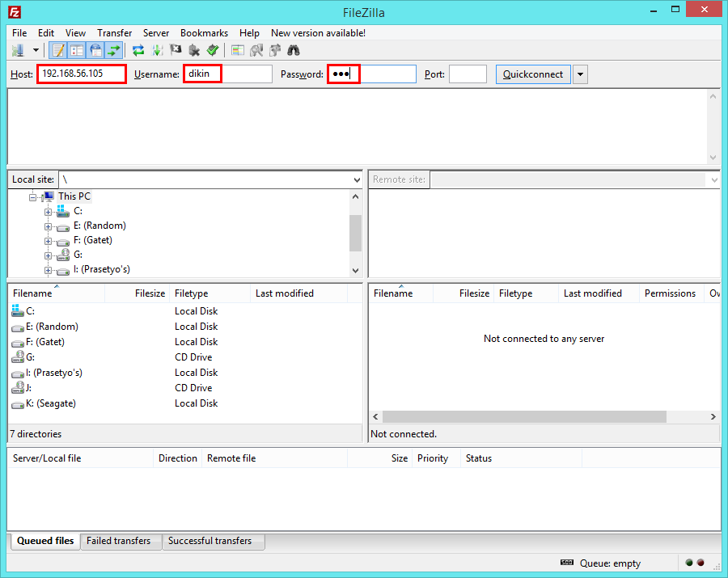The image size is (728, 578).
Task: Open the File menu
Action: click(x=19, y=33)
